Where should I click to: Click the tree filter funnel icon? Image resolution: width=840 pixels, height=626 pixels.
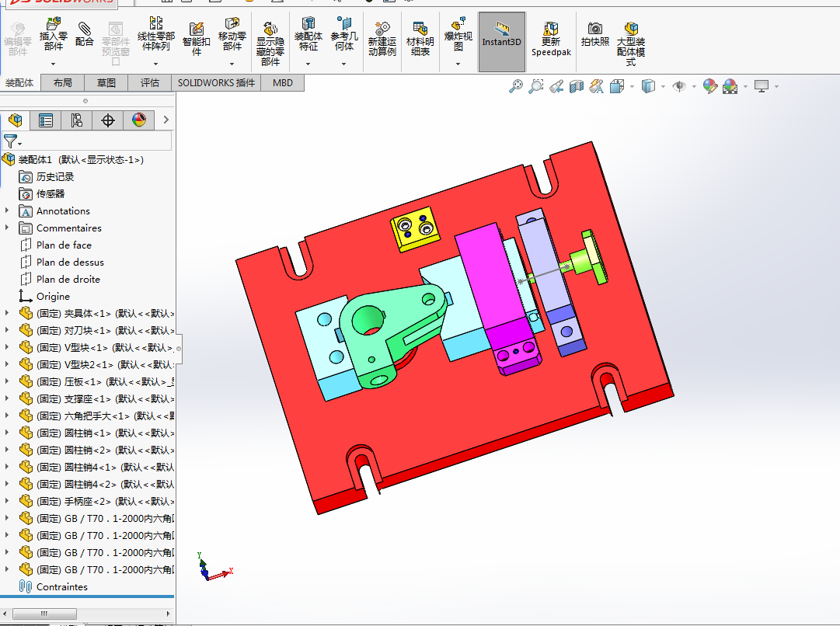10,141
